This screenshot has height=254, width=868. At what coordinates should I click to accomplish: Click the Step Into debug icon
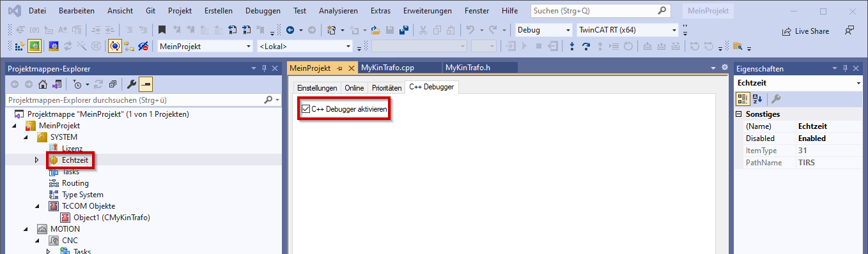click(x=572, y=46)
